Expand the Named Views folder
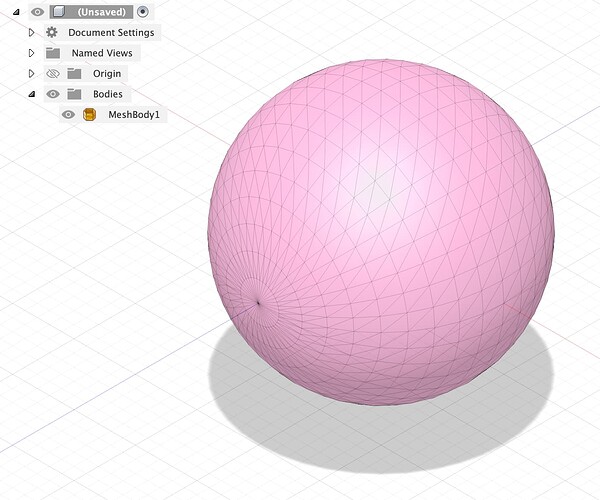This screenshot has width=600, height=500. pos(32,53)
